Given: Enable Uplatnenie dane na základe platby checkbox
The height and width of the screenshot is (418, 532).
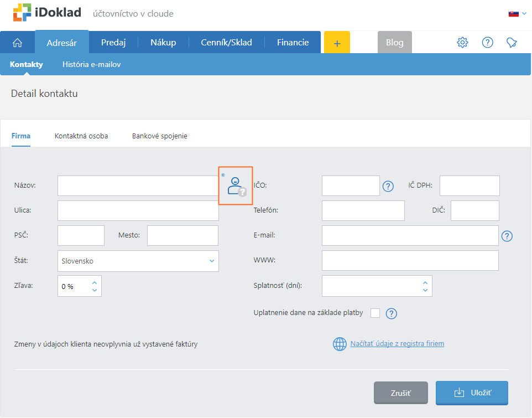Looking at the screenshot, I should 375,313.
